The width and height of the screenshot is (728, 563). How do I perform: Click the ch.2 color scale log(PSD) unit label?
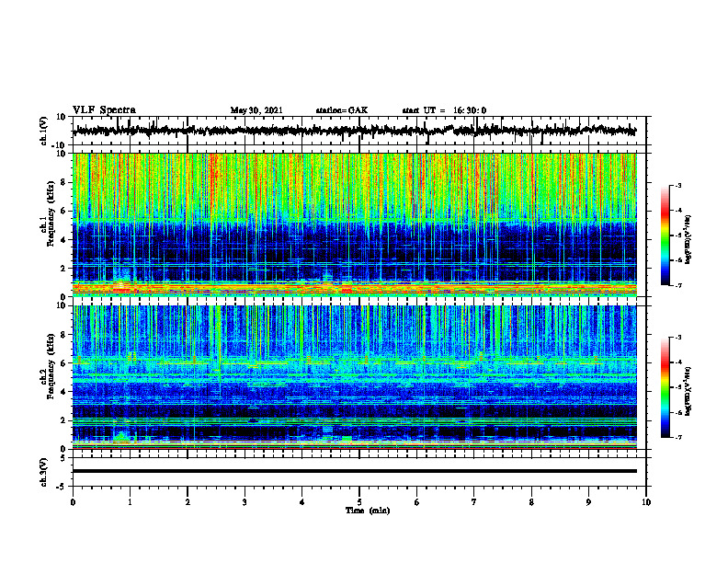688,390
